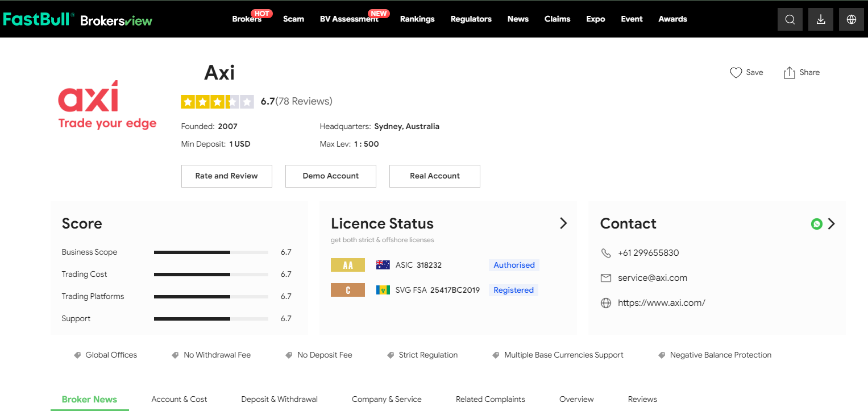Open the Real Account button
The width and height of the screenshot is (868, 411).
click(x=434, y=176)
